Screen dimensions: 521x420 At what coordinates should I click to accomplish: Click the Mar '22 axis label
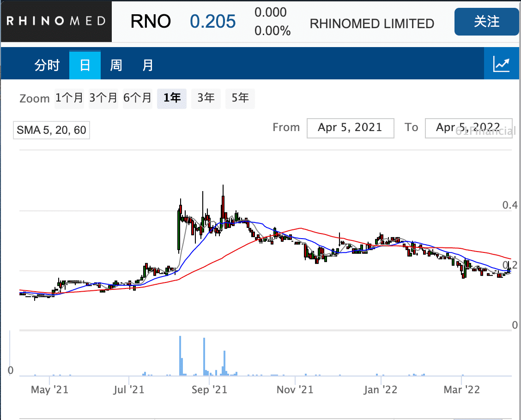(462, 390)
